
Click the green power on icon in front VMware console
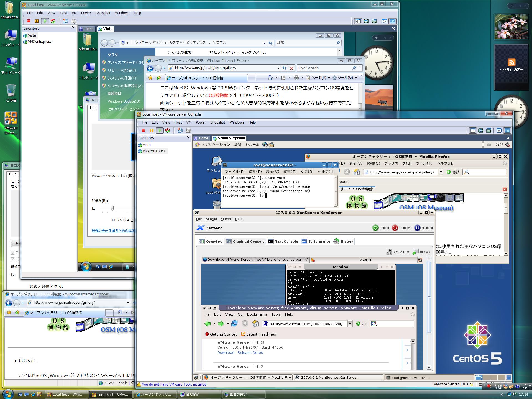[160, 131]
